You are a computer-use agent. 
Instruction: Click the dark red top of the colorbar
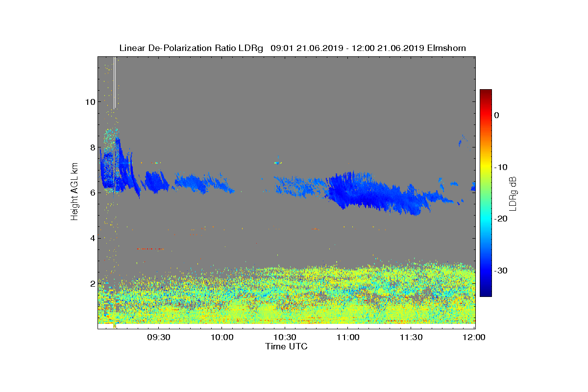coord(486,93)
